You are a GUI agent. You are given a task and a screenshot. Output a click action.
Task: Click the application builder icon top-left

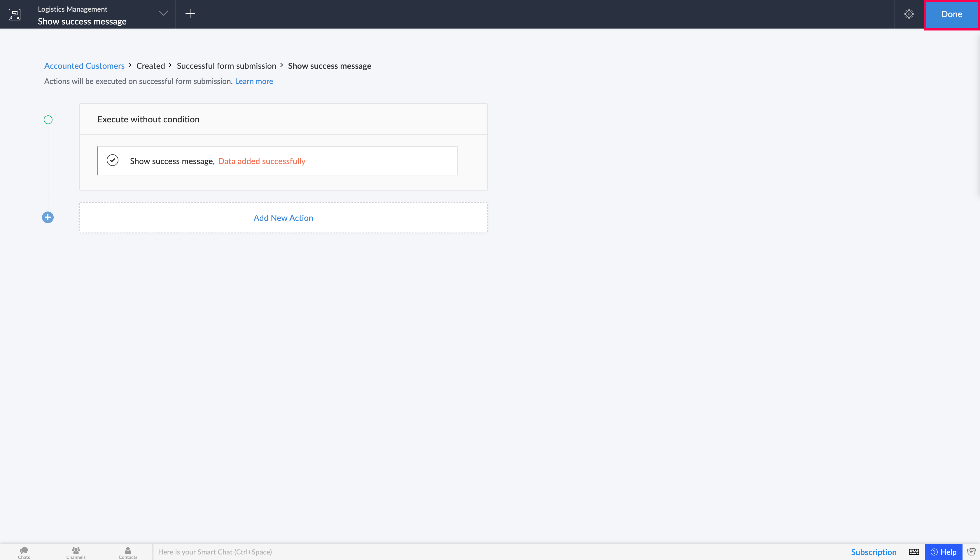15,14
